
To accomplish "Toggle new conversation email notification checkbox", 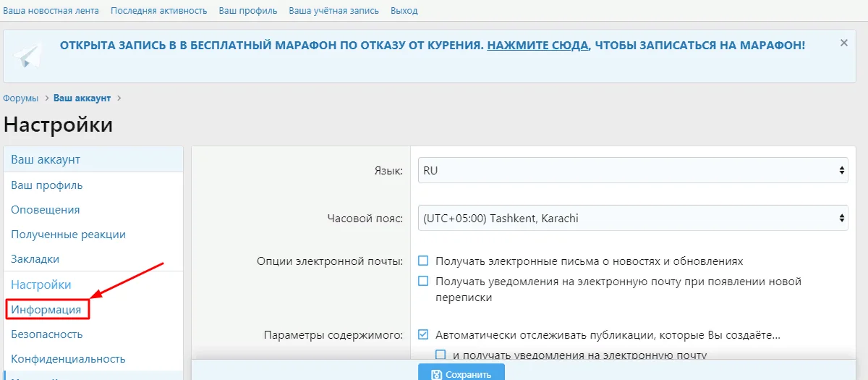I will 424,282.
